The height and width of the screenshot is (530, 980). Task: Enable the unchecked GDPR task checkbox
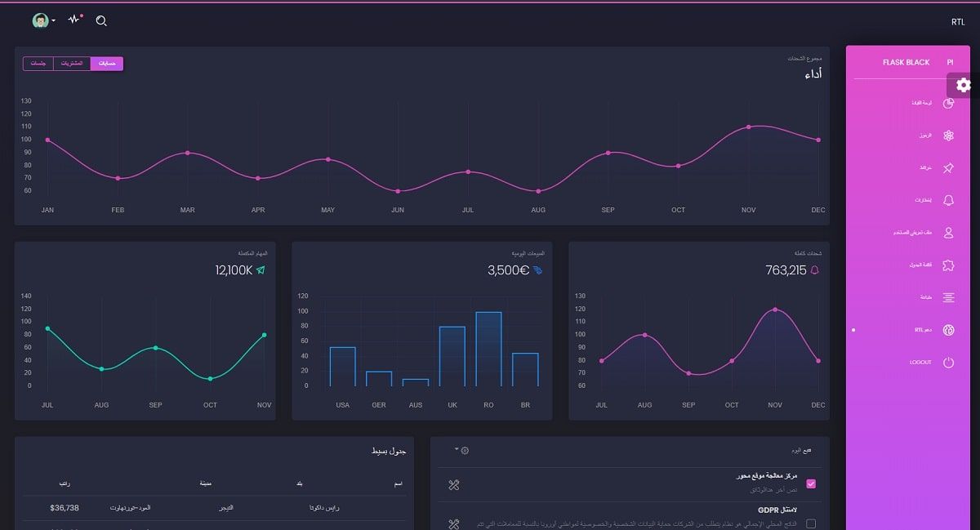pos(810,523)
